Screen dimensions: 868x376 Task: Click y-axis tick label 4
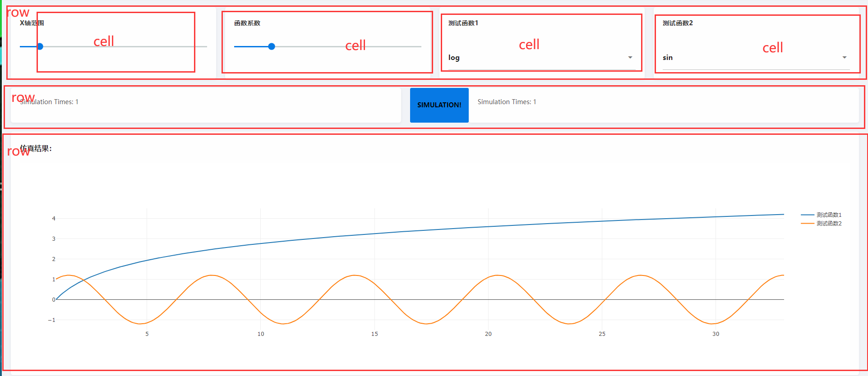[x=54, y=219]
